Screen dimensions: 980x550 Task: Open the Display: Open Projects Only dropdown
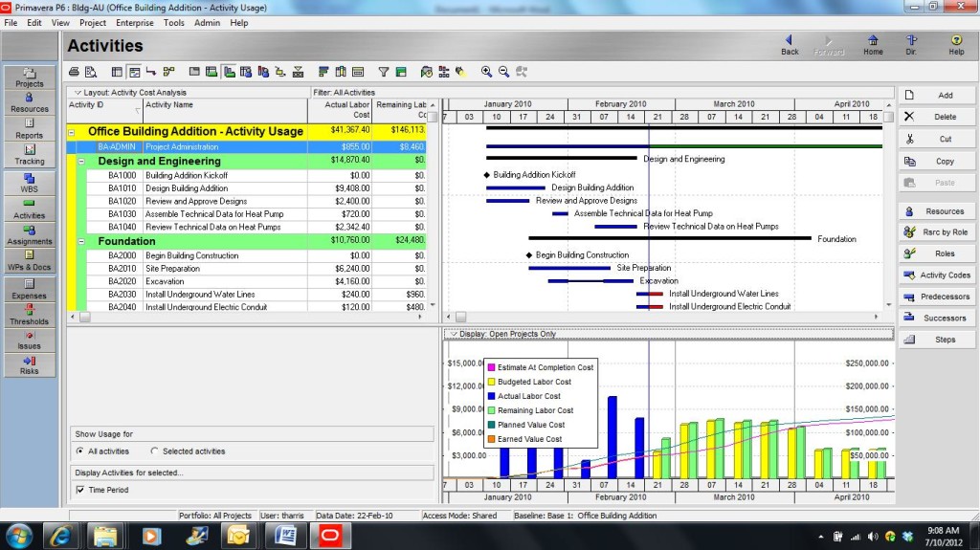point(502,334)
